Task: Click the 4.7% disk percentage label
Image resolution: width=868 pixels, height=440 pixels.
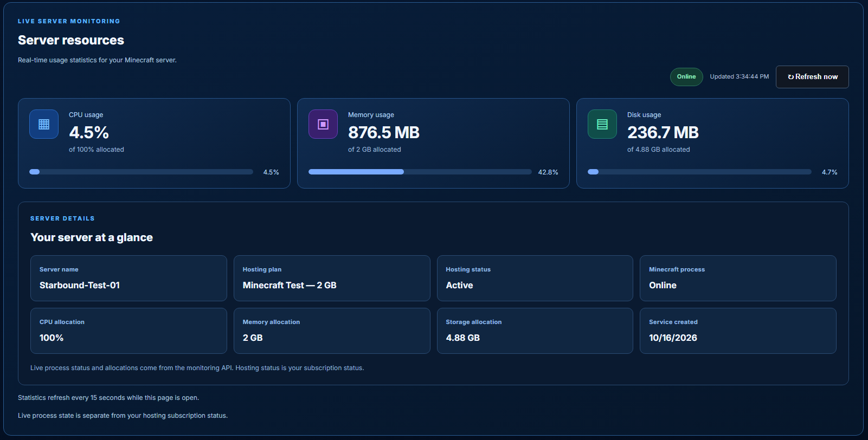Action: pos(830,172)
